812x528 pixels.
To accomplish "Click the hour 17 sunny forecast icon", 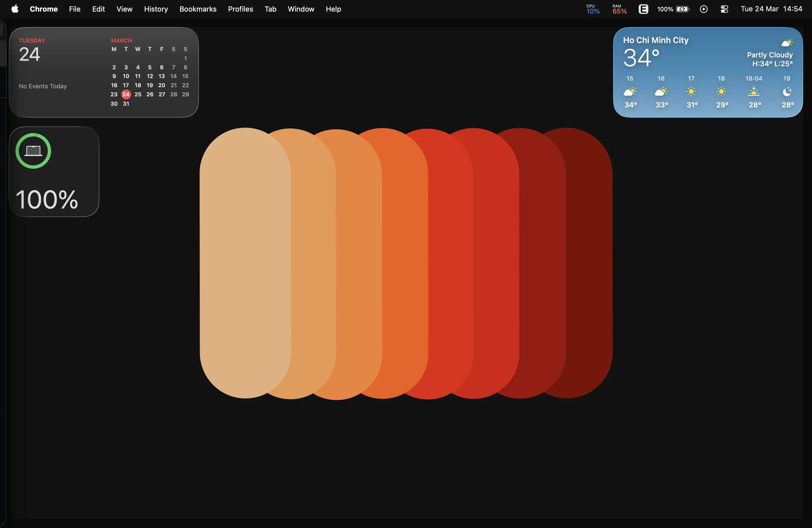I will click(x=691, y=92).
